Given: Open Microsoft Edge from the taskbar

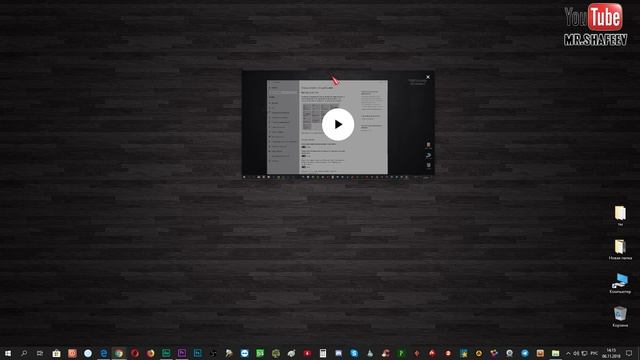Looking at the screenshot, I should [104, 353].
